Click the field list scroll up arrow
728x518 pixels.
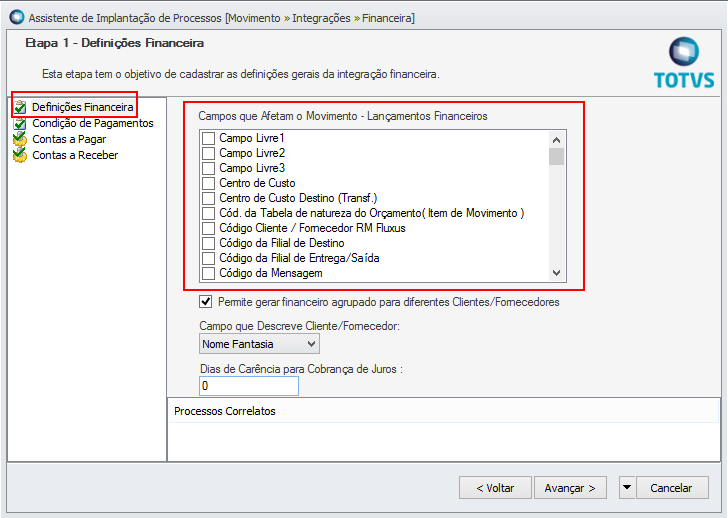point(557,139)
